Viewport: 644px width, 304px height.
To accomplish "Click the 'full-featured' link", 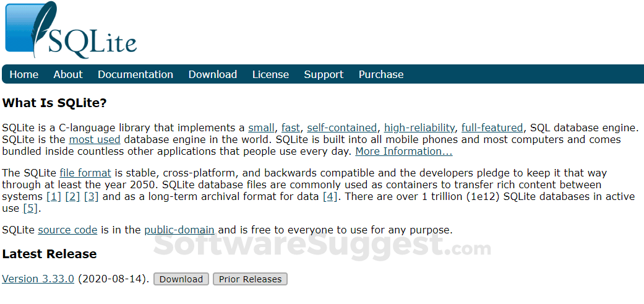I will point(492,128).
